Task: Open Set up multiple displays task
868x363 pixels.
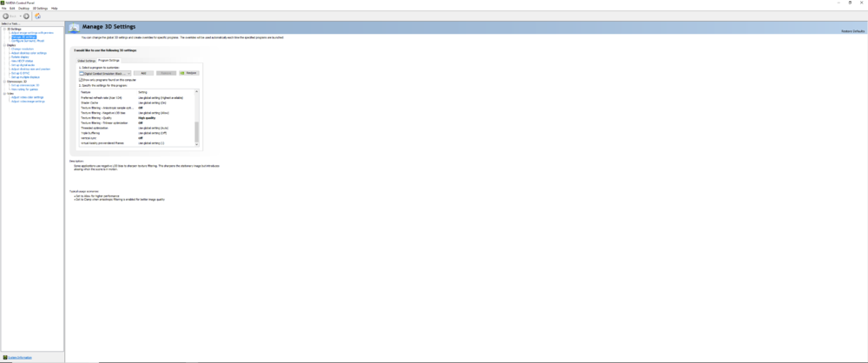Action: [x=25, y=77]
